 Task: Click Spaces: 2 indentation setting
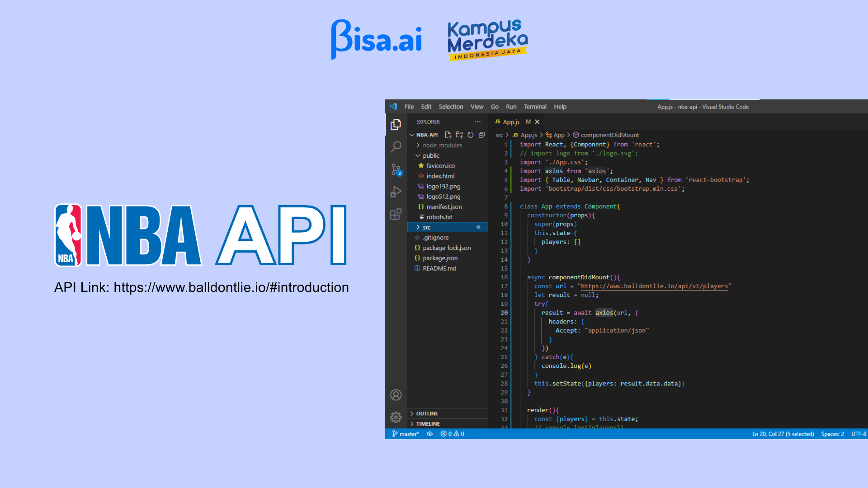pyautogui.click(x=832, y=434)
